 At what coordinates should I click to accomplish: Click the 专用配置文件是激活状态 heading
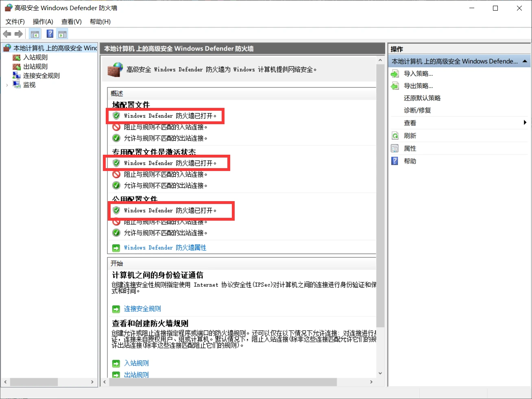pos(154,152)
